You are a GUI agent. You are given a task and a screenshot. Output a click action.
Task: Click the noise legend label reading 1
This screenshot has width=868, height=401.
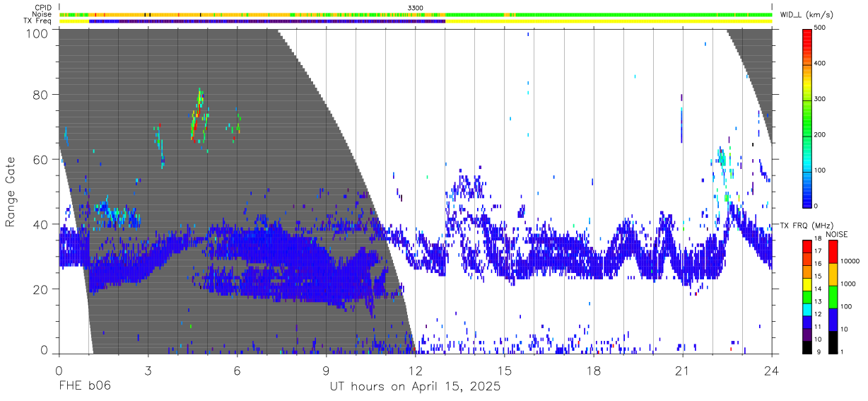[x=842, y=351]
